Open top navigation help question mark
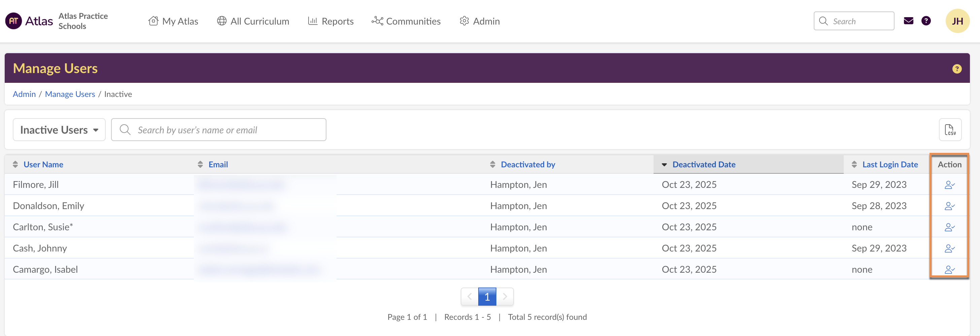This screenshot has width=980, height=336. pyautogui.click(x=925, y=21)
